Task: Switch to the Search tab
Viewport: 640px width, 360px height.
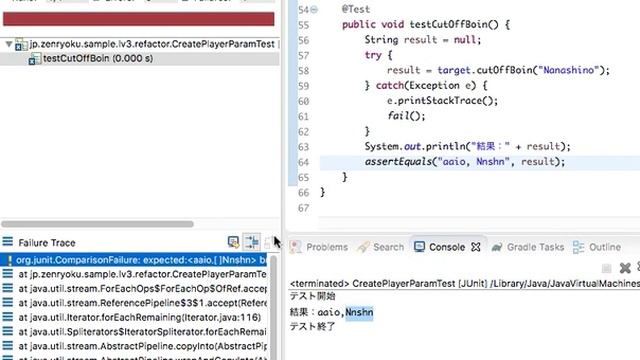Action: point(388,247)
